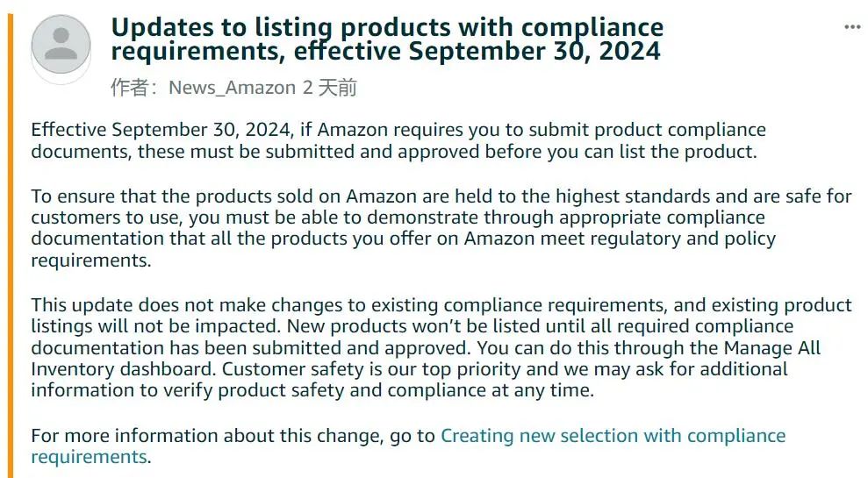The image size is (868, 478).
Task: Select the paragraph starting 'This update does not'
Action: (441, 347)
